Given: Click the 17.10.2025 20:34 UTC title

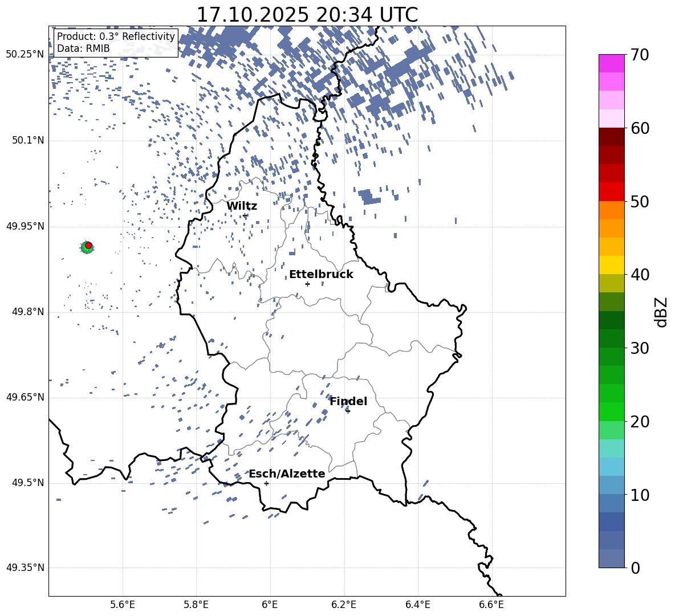Looking at the screenshot, I should pyautogui.click(x=307, y=14).
